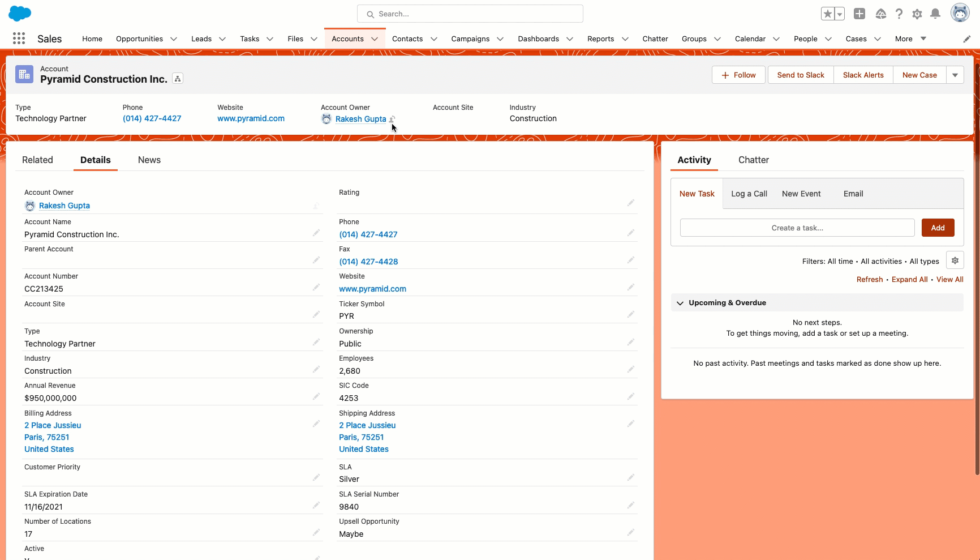This screenshot has height=560, width=980.
Task: View account hierarchy icon next to Pyramid Construction
Action: [178, 79]
